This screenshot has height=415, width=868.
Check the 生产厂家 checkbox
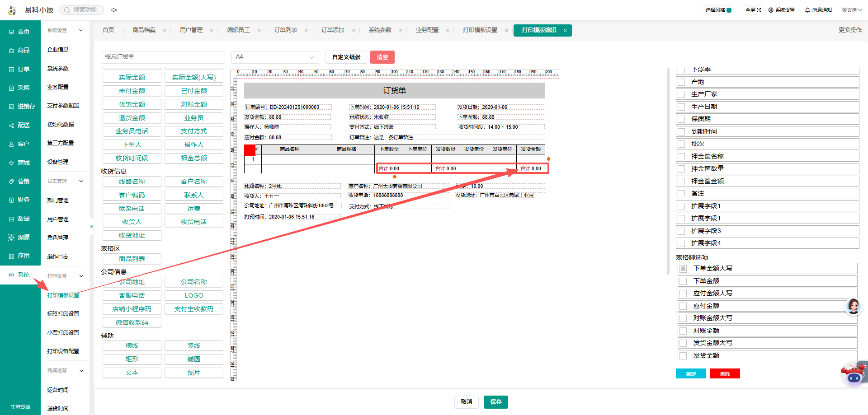(x=681, y=94)
